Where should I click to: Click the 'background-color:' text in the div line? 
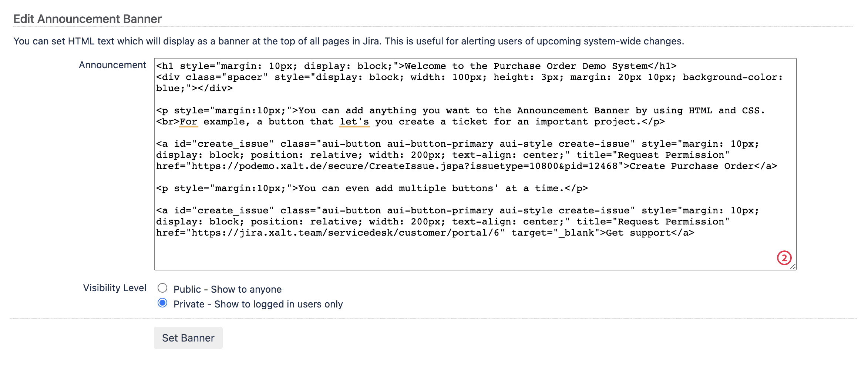[x=733, y=77]
